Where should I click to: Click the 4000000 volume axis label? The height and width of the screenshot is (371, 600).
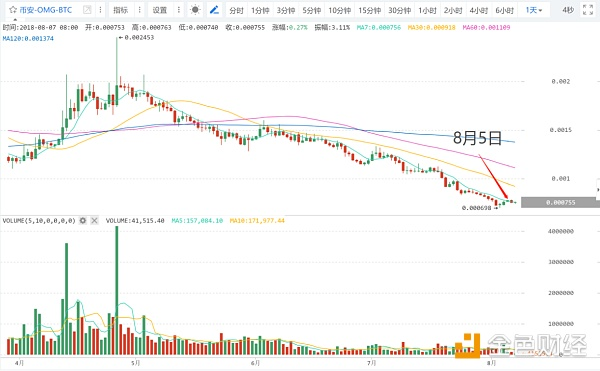(561, 231)
